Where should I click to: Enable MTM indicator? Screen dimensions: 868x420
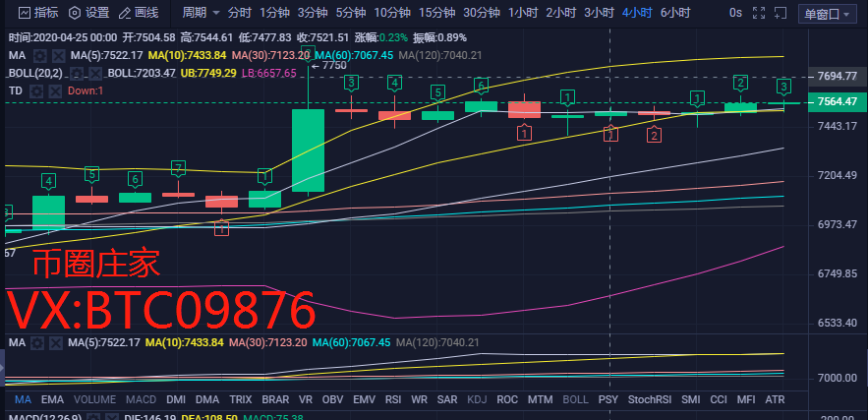click(x=540, y=399)
